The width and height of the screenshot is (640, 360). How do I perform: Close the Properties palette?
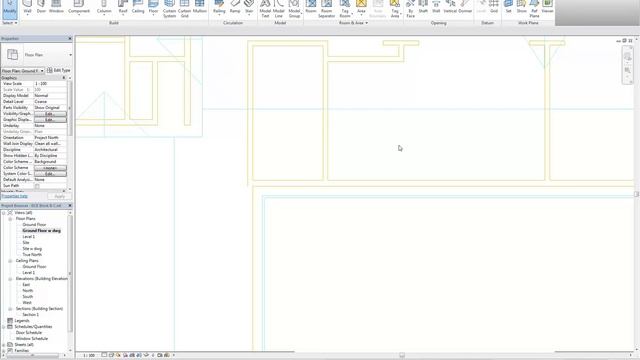pos(70,38)
